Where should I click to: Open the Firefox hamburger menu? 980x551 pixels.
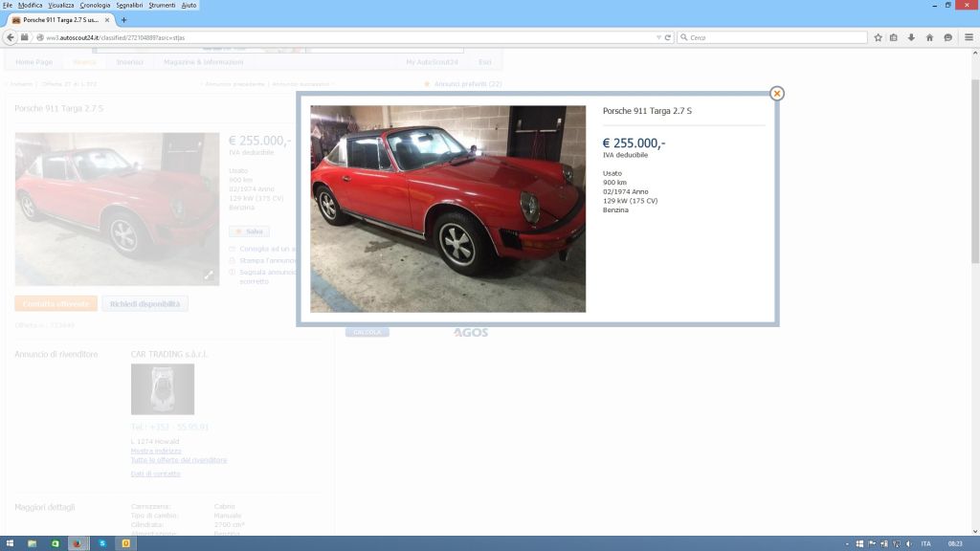click(x=969, y=37)
